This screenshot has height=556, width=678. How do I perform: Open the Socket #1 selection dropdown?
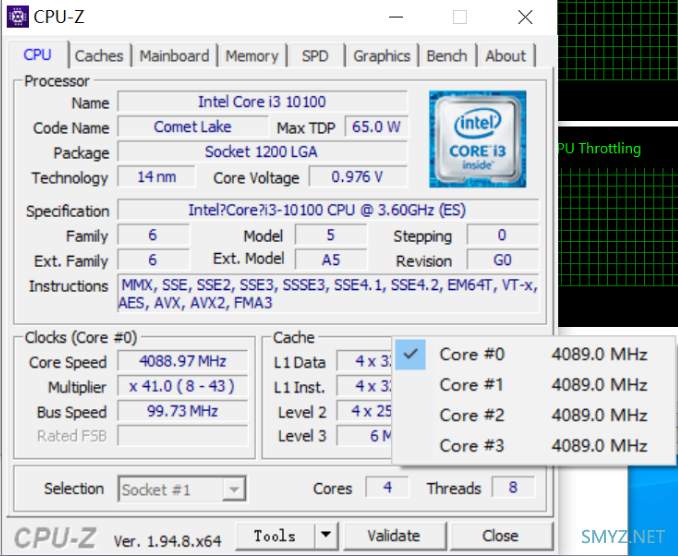[182, 489]
